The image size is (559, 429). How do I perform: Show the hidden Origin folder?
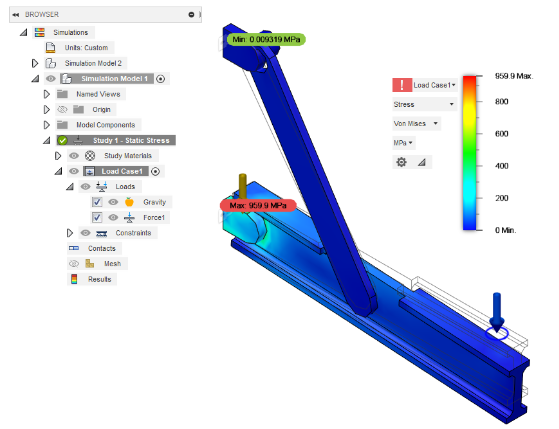(x=62, y=109)
